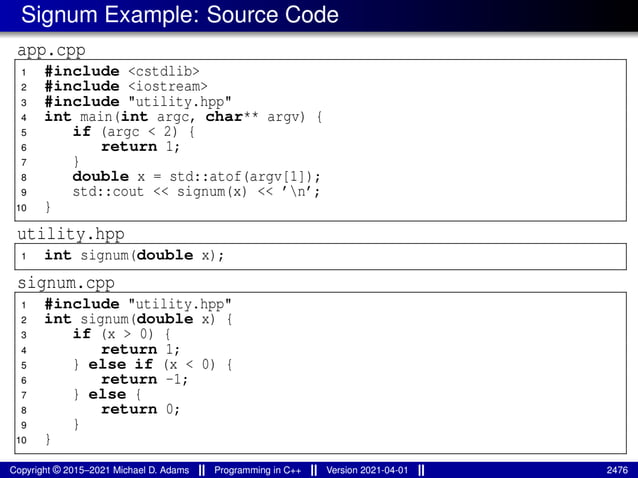This screenshot has height=478, width=638.
Task: Click the closing brace on app.cpp line 10
Action: [48, 207]
